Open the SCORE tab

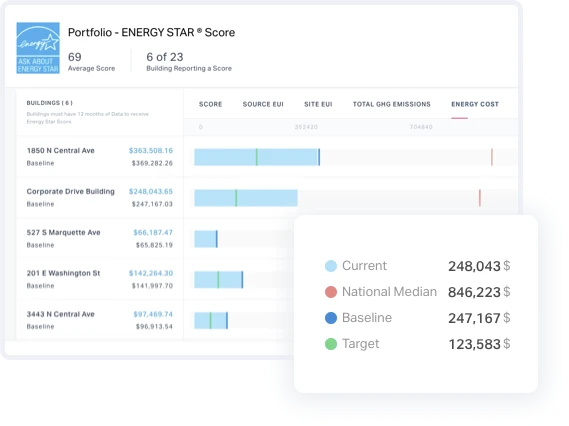210,104
